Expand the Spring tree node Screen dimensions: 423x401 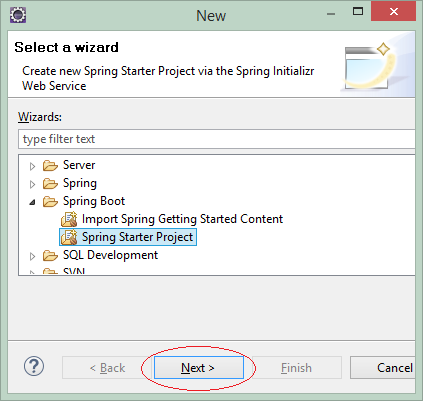coord(32,184)
